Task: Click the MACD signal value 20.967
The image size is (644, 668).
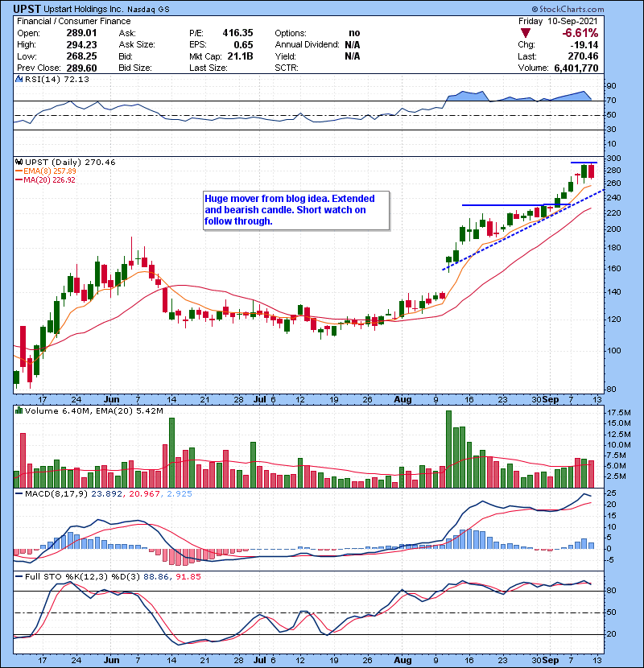Action: pyautogui.click(x=145, y=493)
